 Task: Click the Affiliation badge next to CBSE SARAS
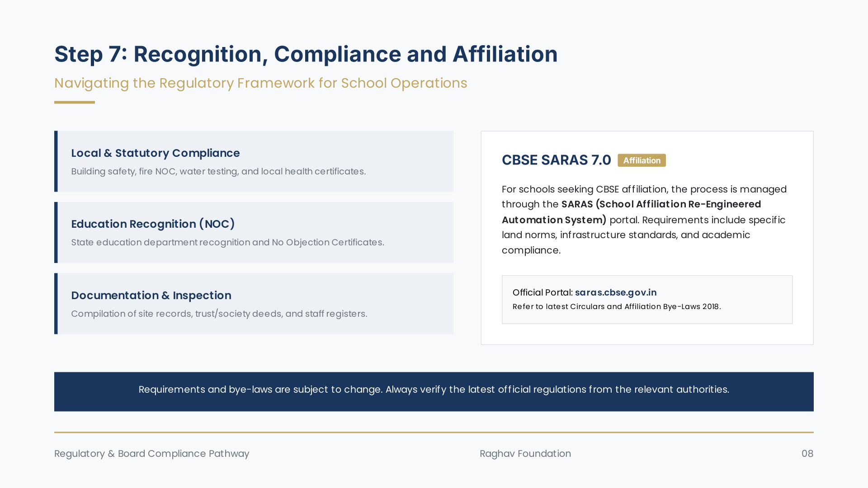click(642, 160)
